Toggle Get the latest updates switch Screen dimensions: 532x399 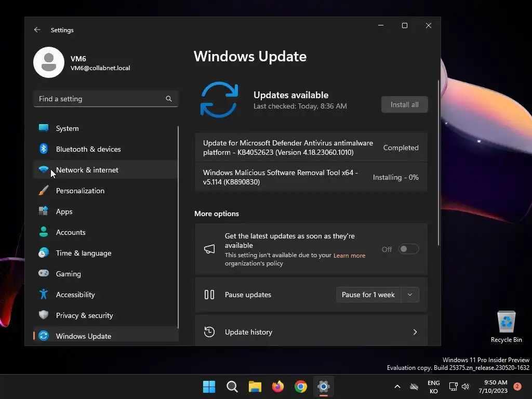[x=408, y=249]
